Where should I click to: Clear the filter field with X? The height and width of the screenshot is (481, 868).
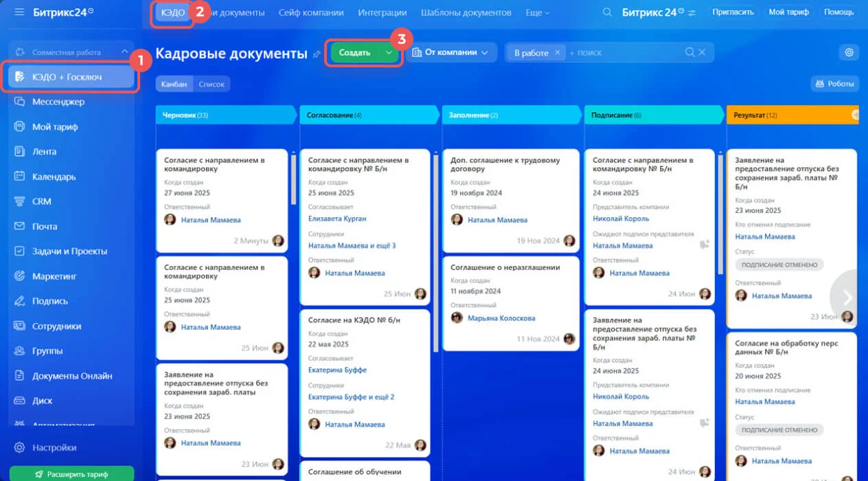(703, 52)
